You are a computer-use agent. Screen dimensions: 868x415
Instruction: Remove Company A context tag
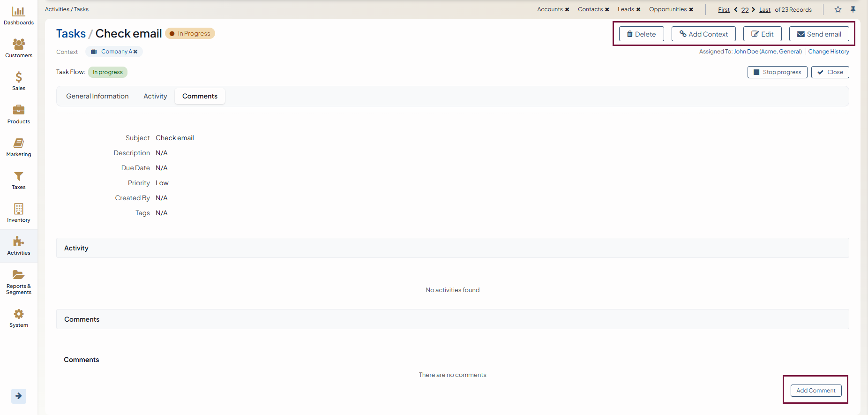pos(135,52)
